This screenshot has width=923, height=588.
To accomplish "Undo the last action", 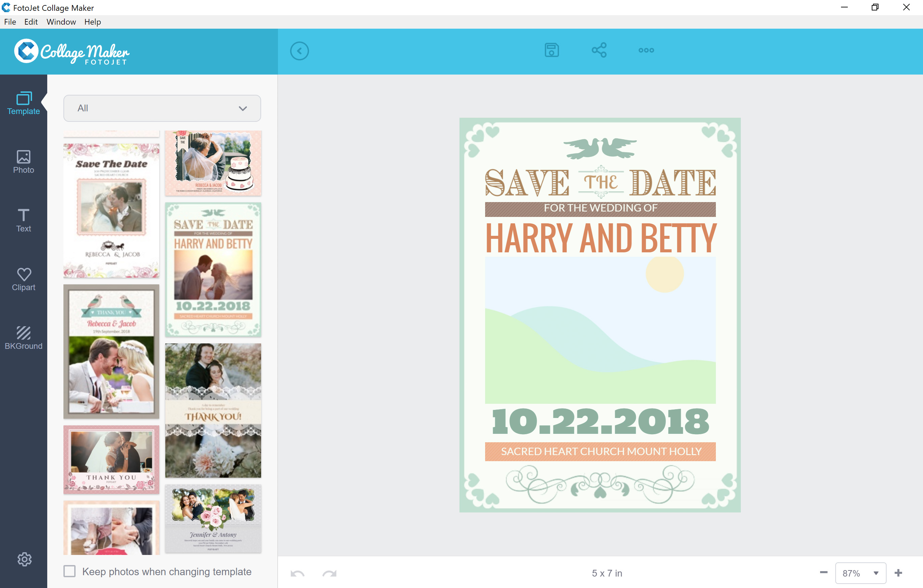I will pos(297,573).
